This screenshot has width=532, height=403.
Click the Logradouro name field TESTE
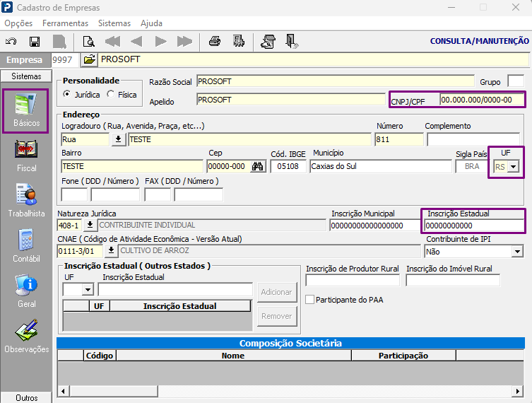249,139
